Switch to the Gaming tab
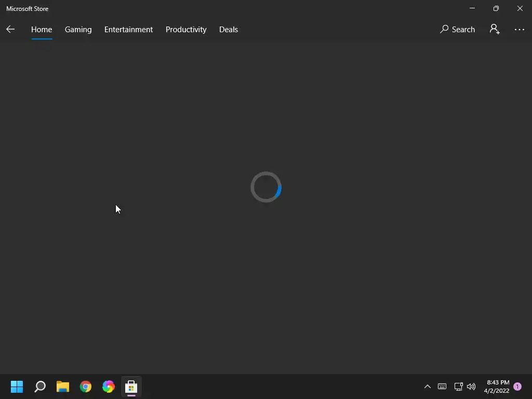Screen dimensions: 532x399 [78, 30]
